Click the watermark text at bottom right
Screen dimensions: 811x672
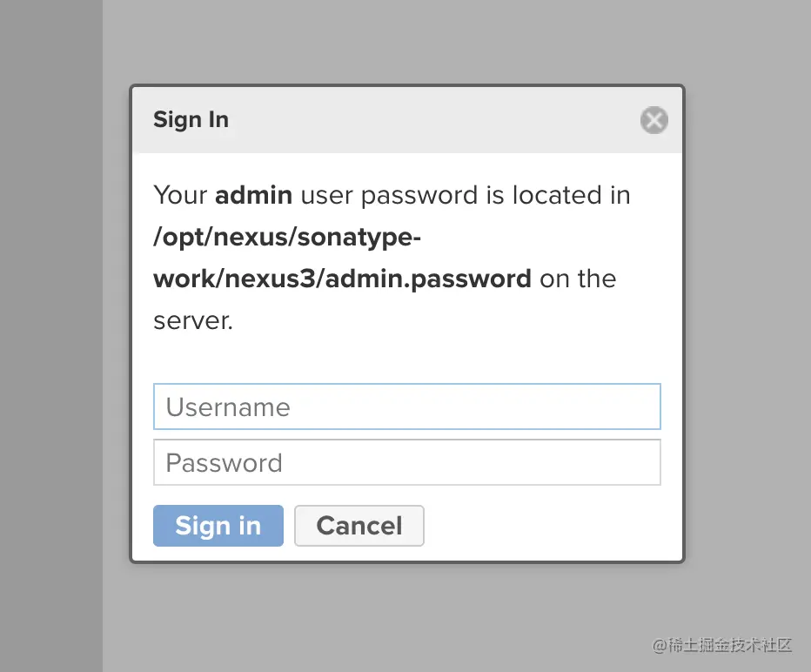click(x=721, y=645)
